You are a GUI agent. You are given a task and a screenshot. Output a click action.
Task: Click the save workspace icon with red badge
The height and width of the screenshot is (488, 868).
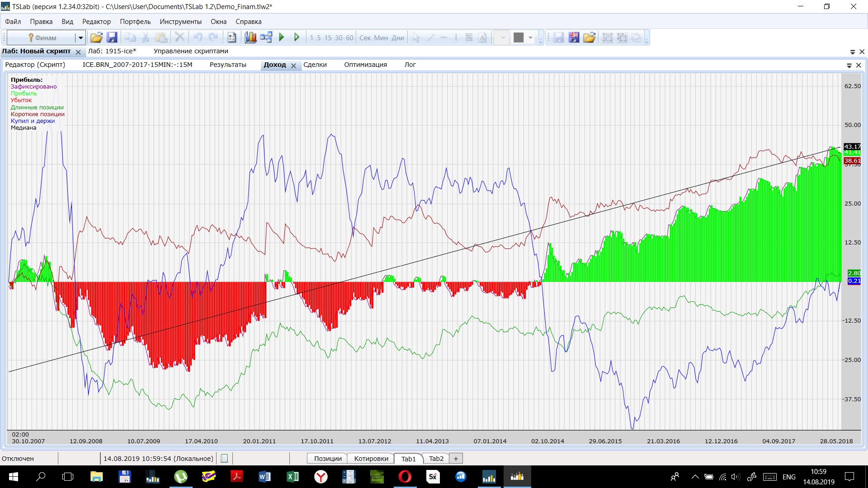pos(574,38)
